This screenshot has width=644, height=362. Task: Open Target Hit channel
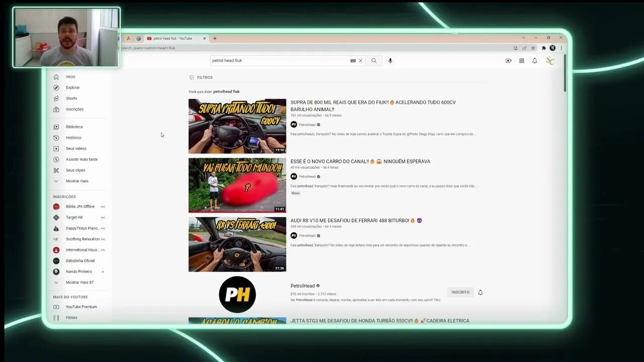[x=74, y=217]
